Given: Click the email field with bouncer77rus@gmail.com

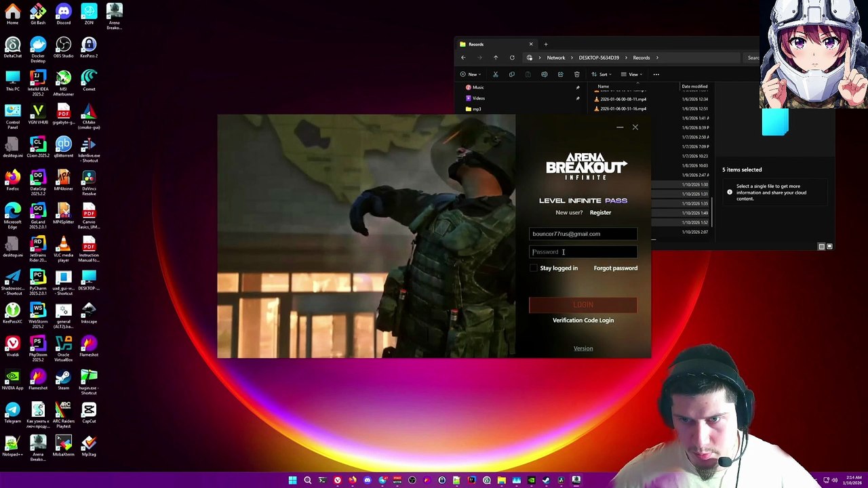Looking at the screenshot, I should pos(583,234).
